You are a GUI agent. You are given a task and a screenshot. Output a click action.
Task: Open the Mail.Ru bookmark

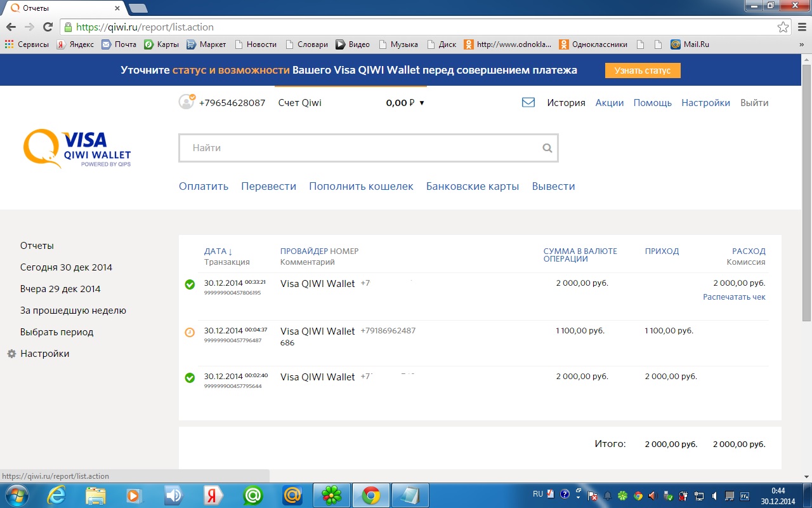690,44
